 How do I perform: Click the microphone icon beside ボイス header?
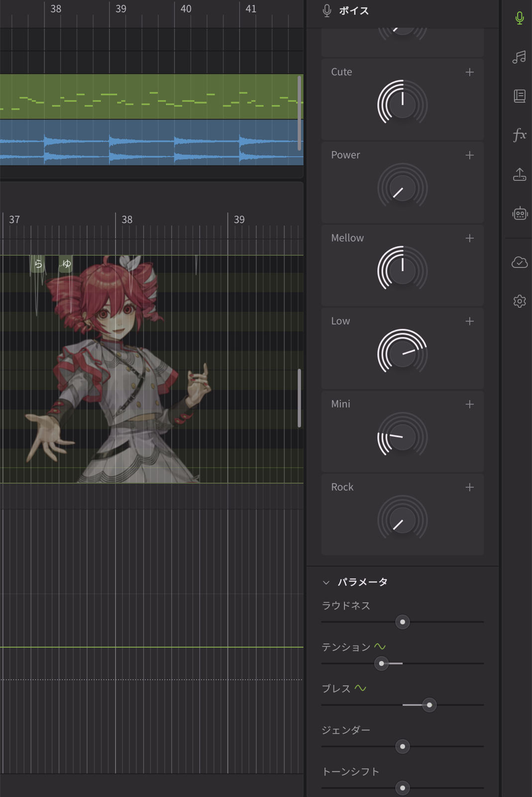326,11
